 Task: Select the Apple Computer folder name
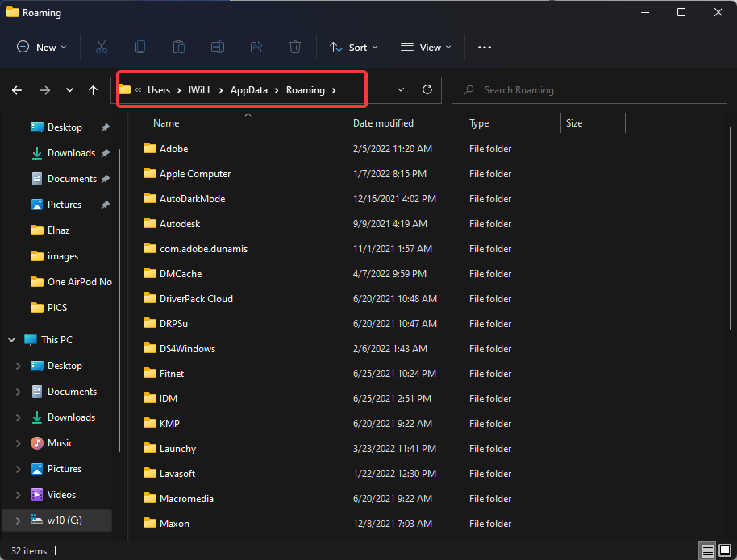pyautogui.click(x=195, y=174)
